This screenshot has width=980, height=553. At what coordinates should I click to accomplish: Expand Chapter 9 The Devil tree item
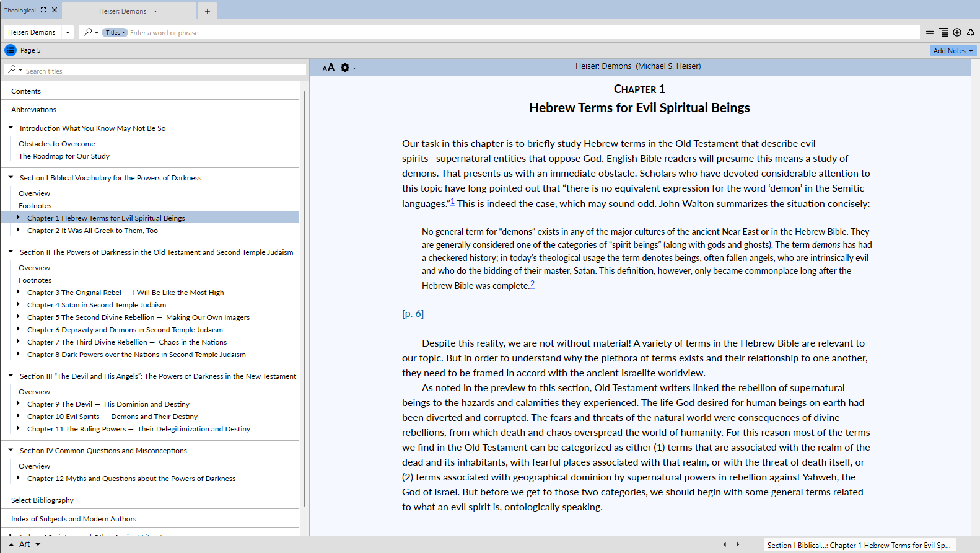(x=18, y=404)
